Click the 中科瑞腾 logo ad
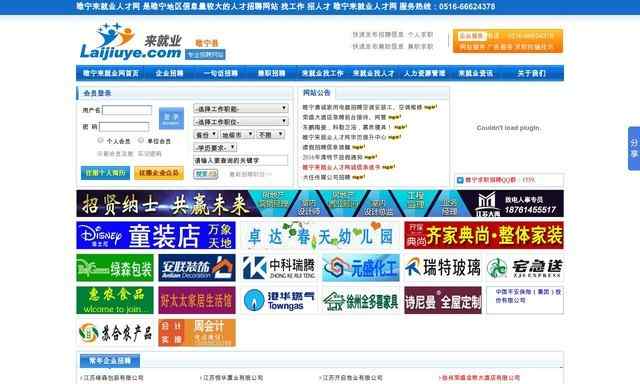 pos(279,268)
